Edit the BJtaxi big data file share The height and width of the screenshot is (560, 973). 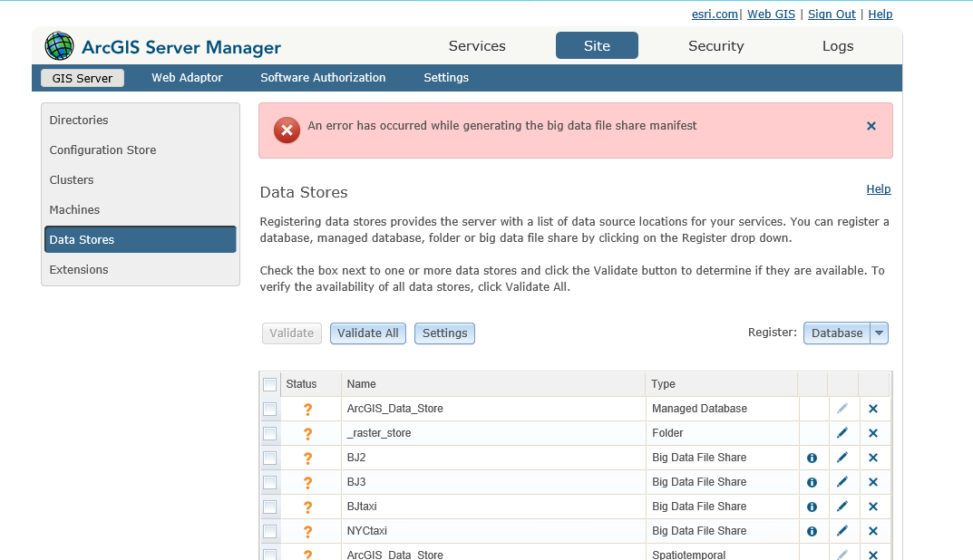click(x=842, y=506)
